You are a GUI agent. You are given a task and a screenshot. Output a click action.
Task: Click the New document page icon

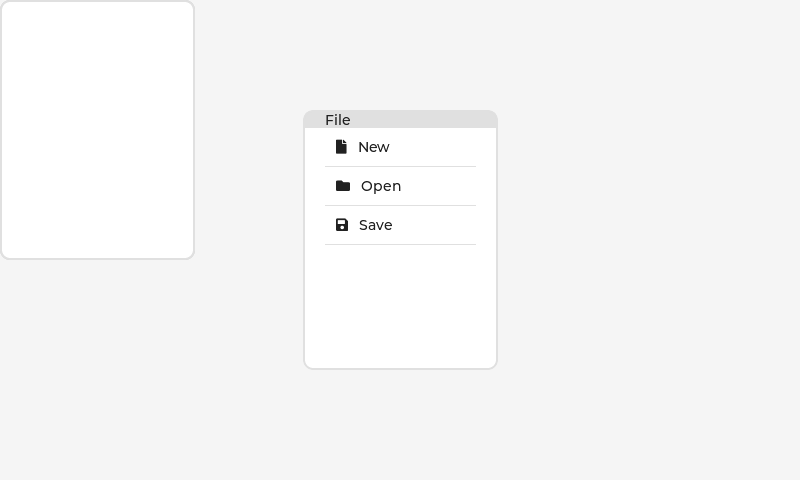341,147
